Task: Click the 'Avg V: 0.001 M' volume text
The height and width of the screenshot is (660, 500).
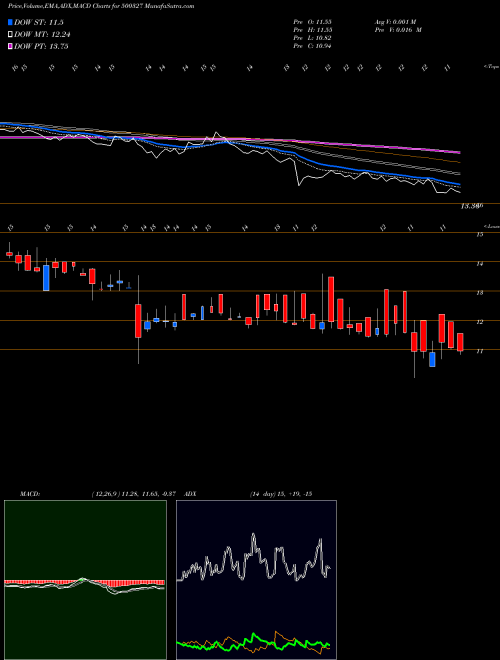Action: coord(395,22)
